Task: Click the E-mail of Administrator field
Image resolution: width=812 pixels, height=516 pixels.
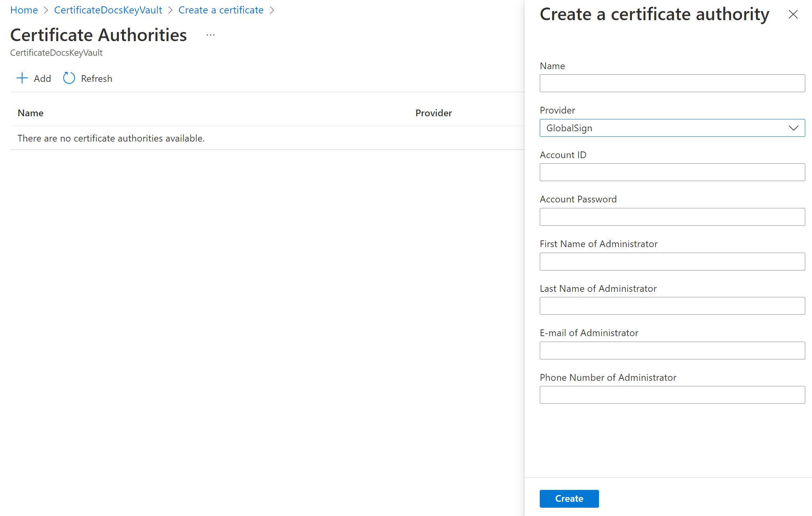Action: pos(673,351)
